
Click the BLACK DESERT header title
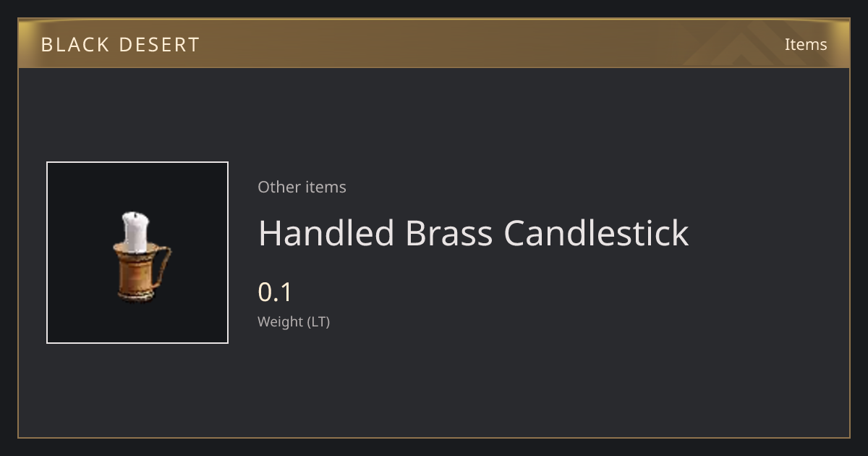pyautogui.click(x=120, y=45)
